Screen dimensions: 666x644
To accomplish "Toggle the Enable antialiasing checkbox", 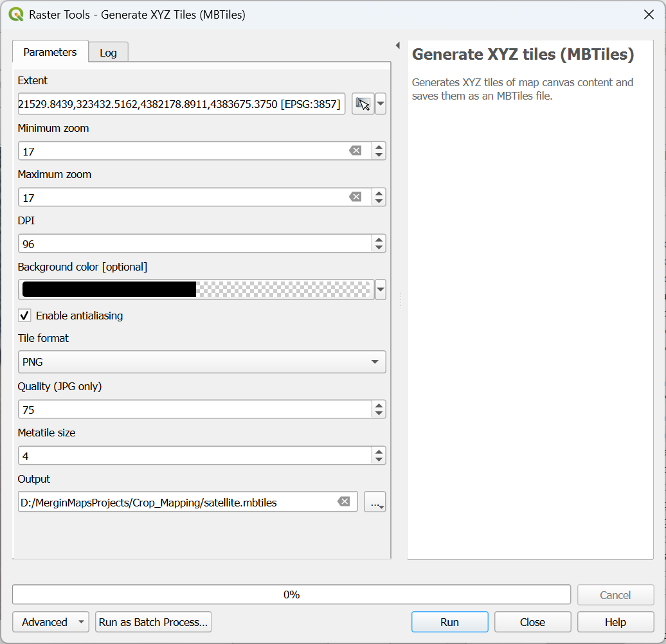I will point(24,316).
